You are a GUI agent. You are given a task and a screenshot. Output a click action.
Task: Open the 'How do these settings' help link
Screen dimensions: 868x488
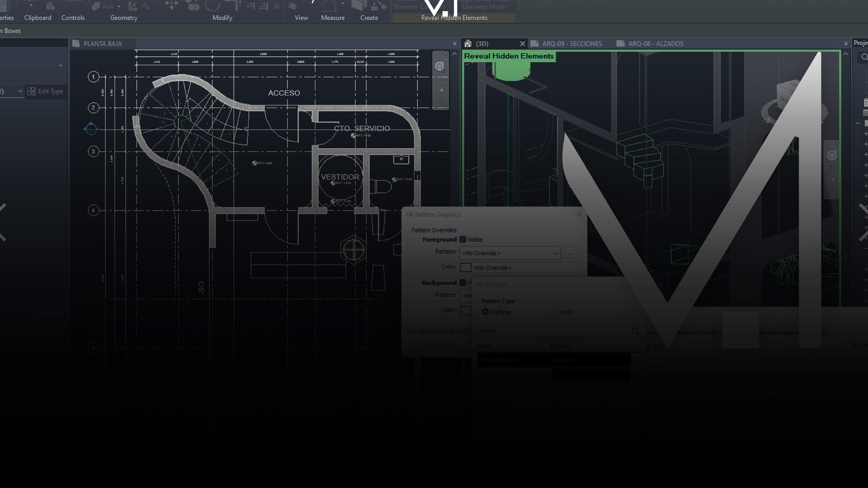[x=438, y=331]
